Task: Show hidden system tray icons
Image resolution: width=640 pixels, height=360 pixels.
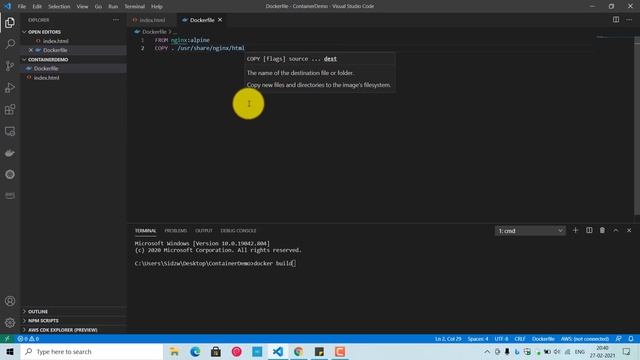Action: pos(487,351)
